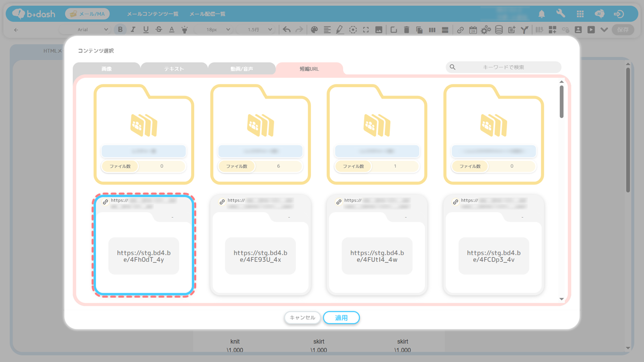The height and width of the screenshot is (362, 644).
Task: Click the color palette icon in toolbar
Action: pos(314,30)
